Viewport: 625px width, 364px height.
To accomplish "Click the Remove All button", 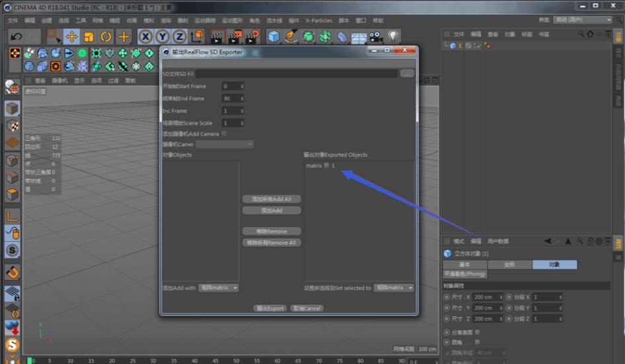I will 272,243.
